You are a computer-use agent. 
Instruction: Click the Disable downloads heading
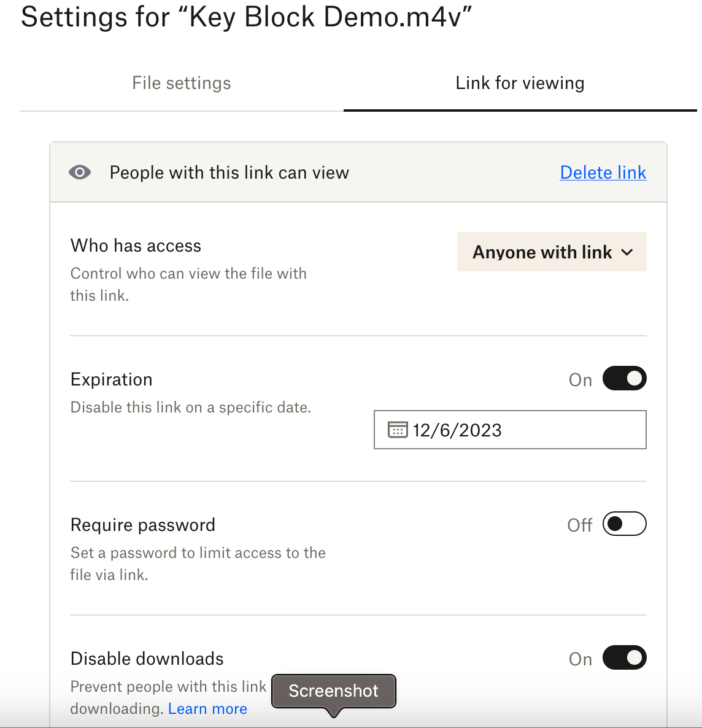[x=147, y=659]
